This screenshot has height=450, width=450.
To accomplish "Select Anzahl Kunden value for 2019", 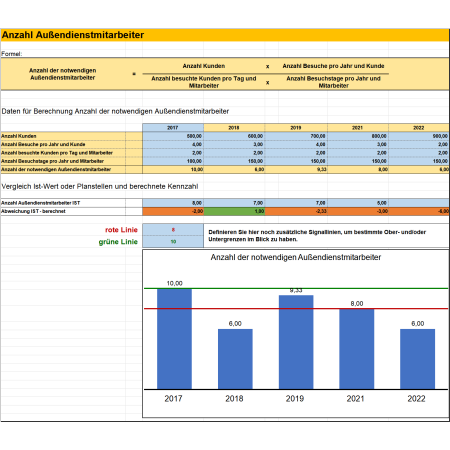I will pyautogui.click(x=296, y=136).
